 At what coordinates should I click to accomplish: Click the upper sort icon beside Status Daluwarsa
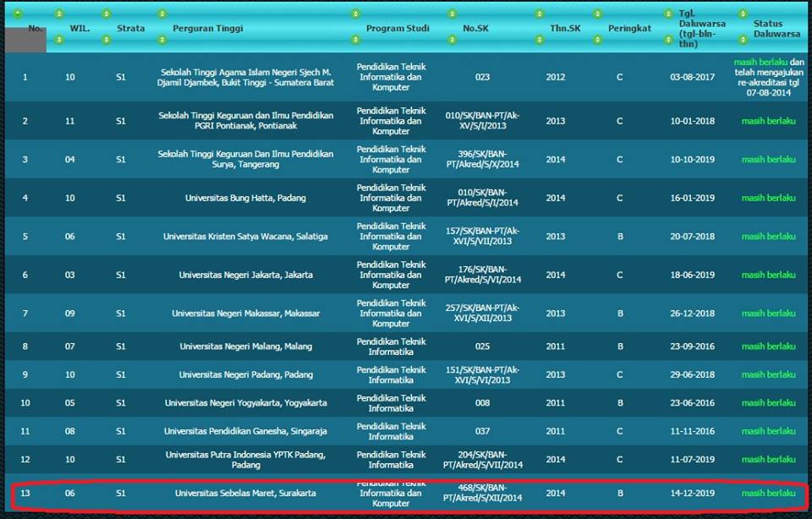(743, 14)
